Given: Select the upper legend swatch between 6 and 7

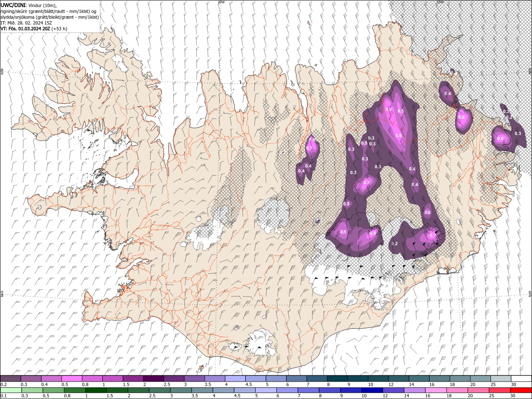Looking at the screenshot, I should [x=296, y=379].
